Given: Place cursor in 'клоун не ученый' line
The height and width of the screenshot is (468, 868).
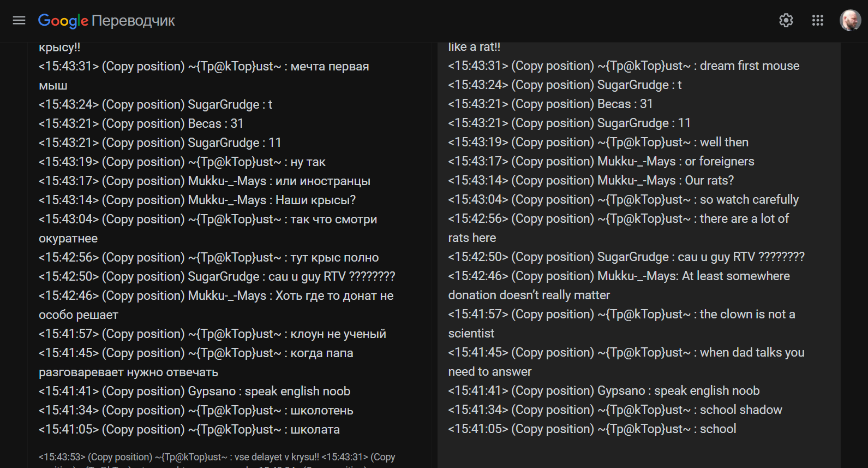Looking at the screenshot, I should [x=338, y=334].
